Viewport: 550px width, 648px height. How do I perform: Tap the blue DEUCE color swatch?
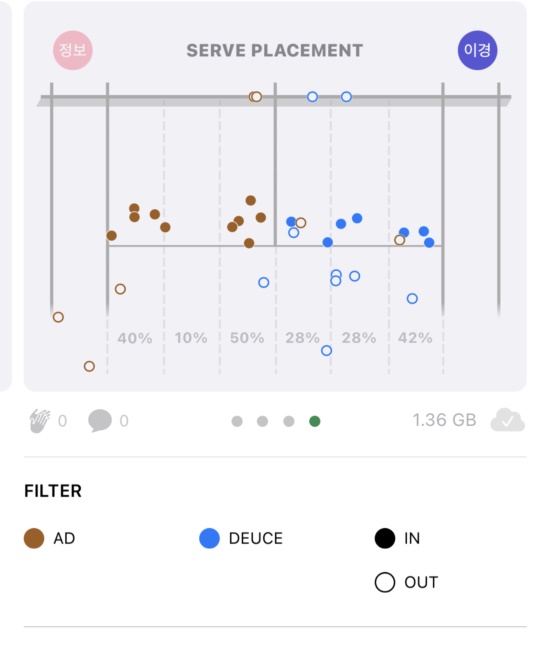tap(209, 538)
